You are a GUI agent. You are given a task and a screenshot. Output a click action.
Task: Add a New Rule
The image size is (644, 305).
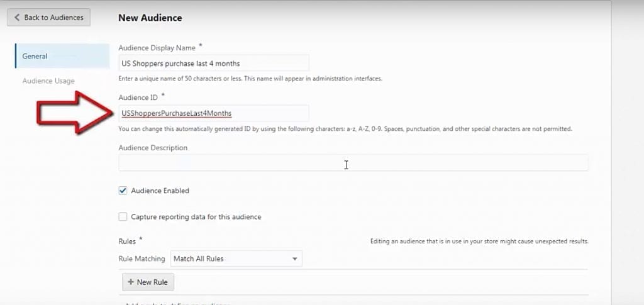(x=148, y=282)
